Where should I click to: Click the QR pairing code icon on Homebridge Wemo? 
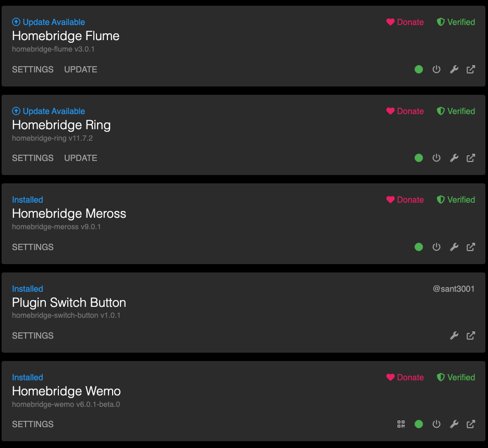coord(401,424)
